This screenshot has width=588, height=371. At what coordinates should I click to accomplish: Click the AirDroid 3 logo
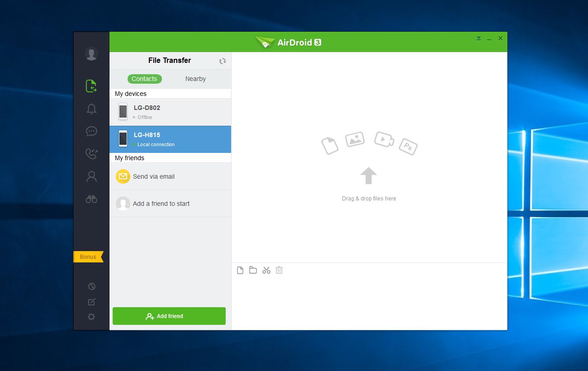click(288, 43)
